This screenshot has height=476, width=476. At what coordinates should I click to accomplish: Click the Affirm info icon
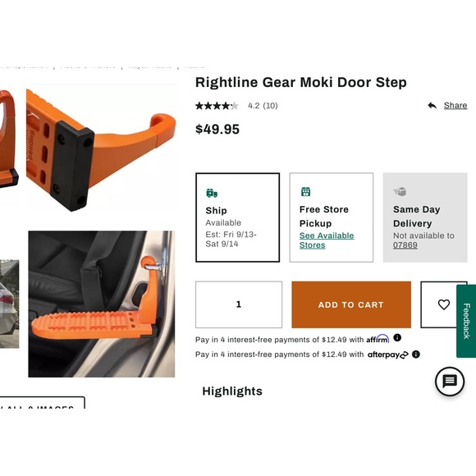point(397,337)
